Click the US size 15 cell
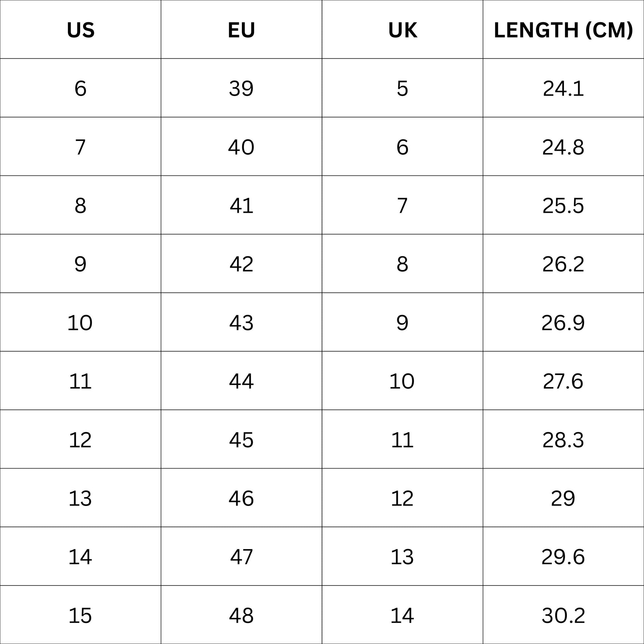This screenshot has height=644, width=644. click(x=80, y=615)
